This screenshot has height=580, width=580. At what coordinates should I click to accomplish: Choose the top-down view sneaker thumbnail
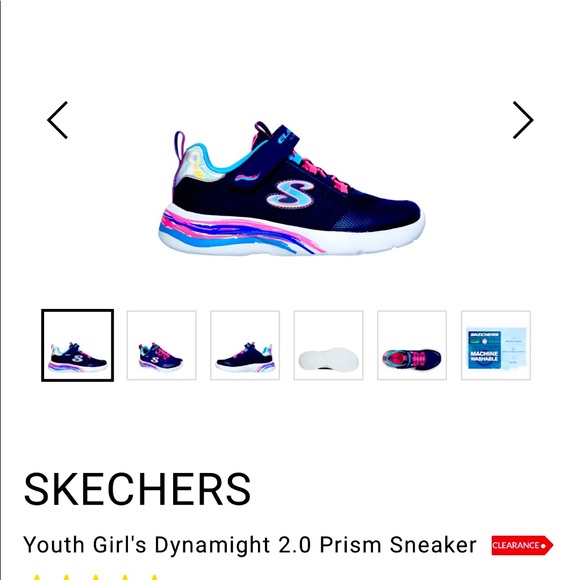click(x=412, y=345)
